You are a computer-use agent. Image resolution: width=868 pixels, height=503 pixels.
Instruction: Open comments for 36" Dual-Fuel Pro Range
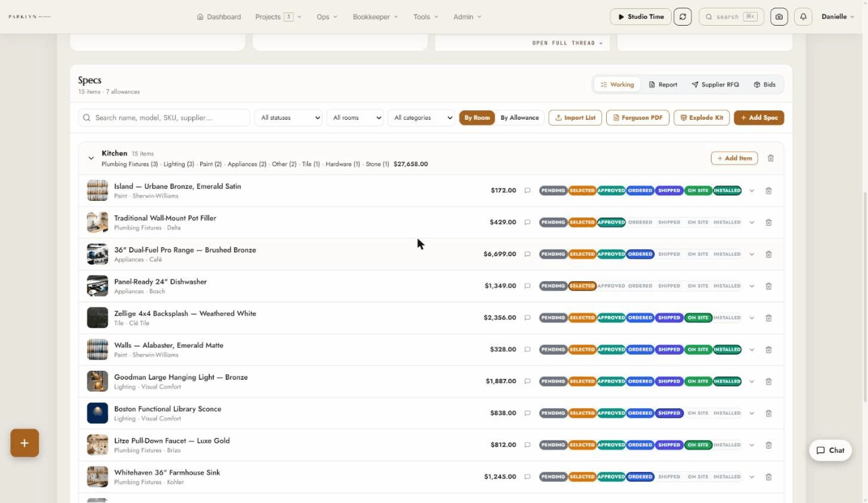click(527, 254)
